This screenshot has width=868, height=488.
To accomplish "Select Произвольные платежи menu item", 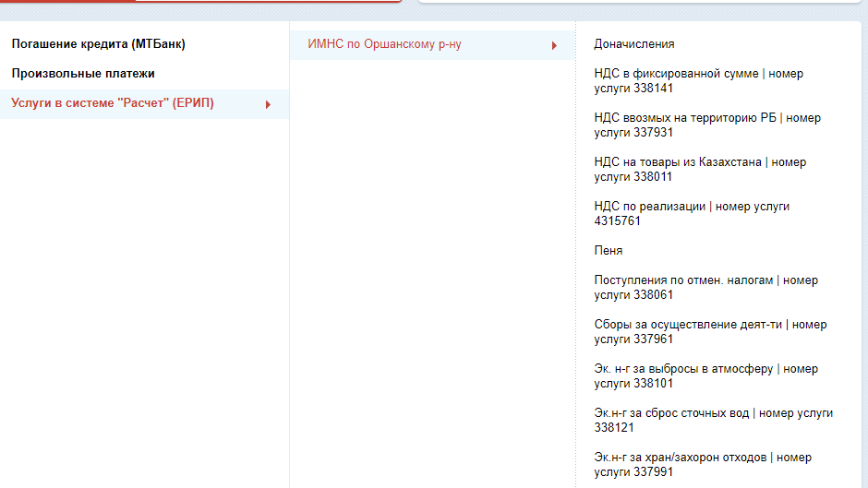I will click(x=83, y=74).
